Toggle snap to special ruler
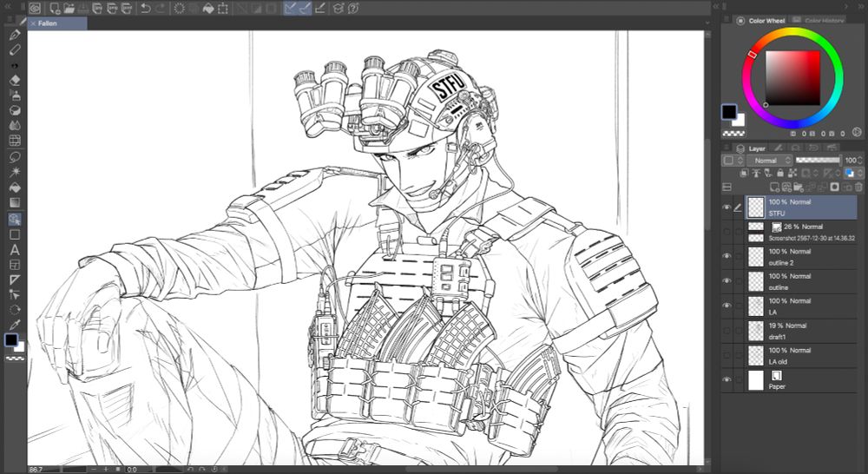 pyautogui.click(x=305, y=8)
